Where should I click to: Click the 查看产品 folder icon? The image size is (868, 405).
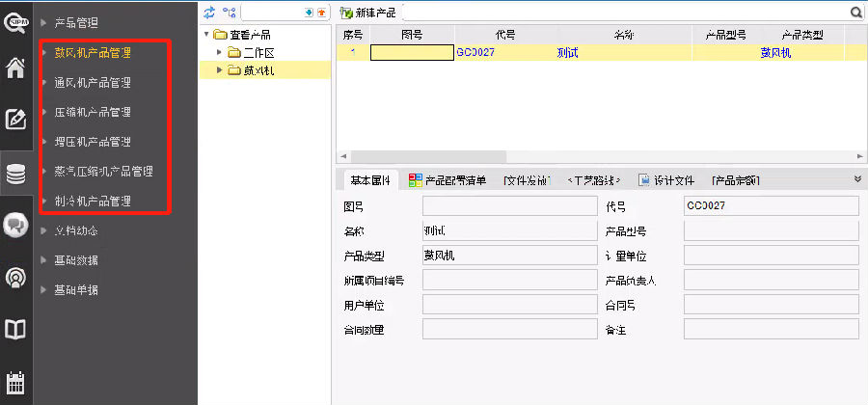pyautogui.click(x=220, y=35)
